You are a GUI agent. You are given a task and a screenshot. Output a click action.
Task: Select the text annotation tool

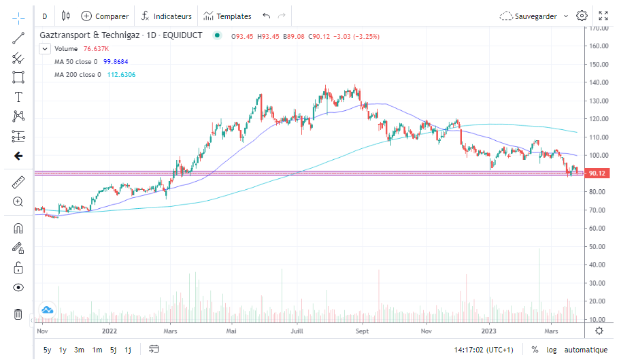point(18,97)
